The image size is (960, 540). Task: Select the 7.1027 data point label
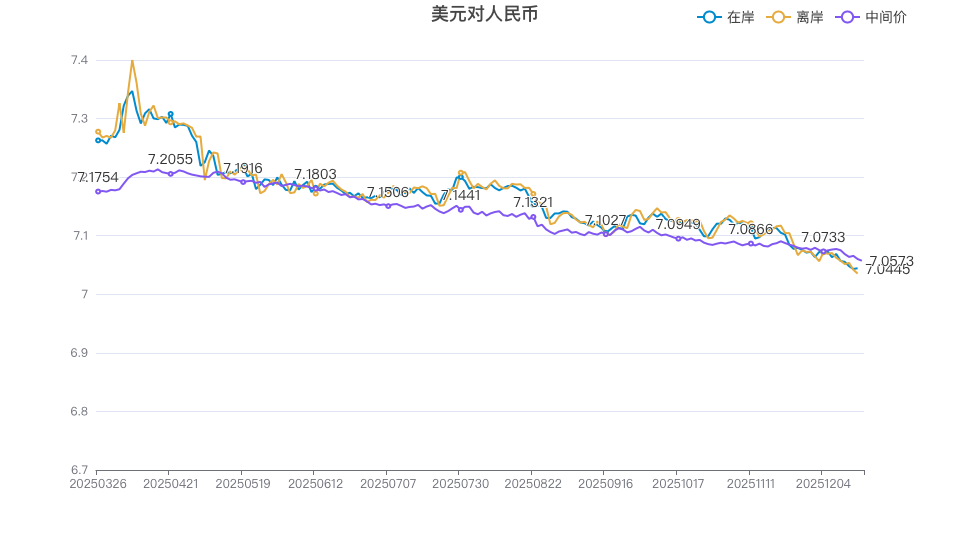pos(605,220)
